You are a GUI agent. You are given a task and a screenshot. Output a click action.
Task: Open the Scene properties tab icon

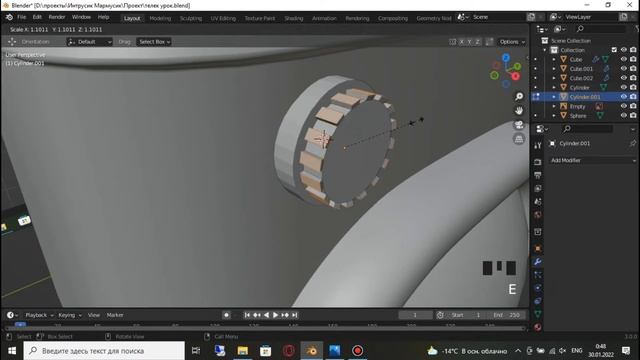click(538, 202)
